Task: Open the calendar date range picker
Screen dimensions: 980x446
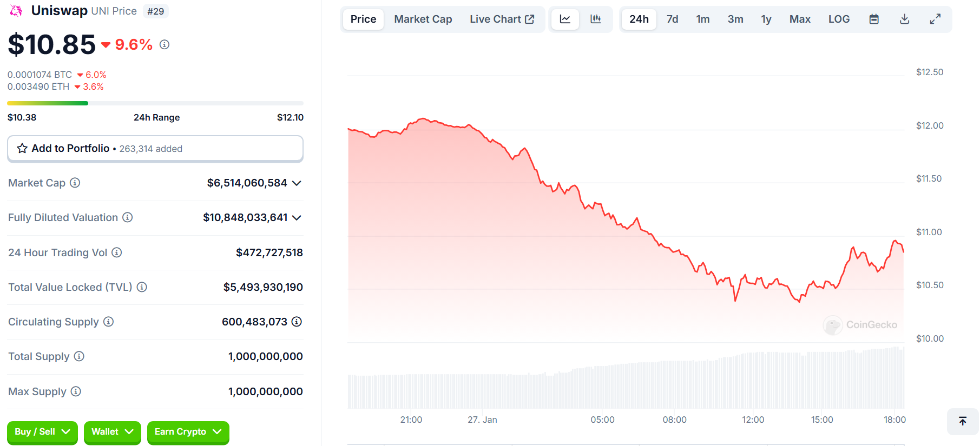Action: (874, 19)
